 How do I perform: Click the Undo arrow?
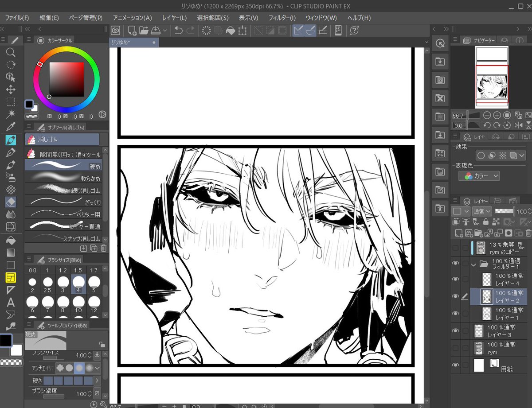[x=178, y=30]
